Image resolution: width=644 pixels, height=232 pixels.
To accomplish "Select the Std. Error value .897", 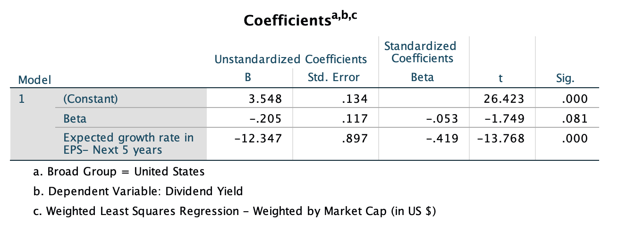I will [x=355, y=139].
